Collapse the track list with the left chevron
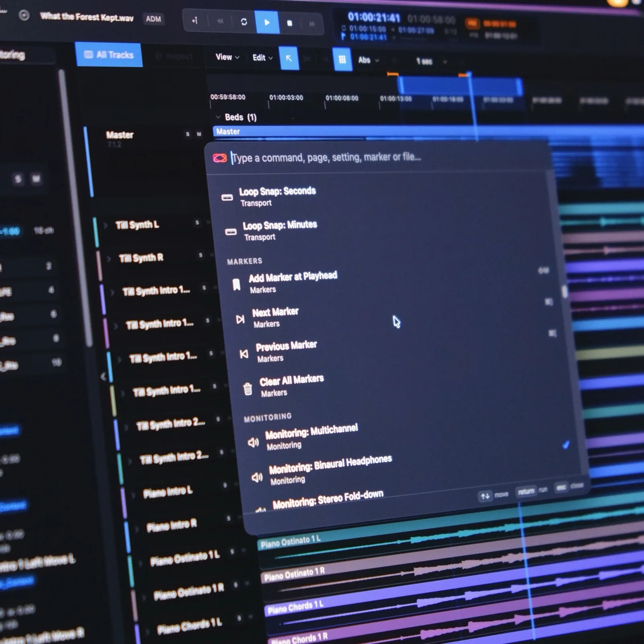The height and width of the screenshot is (644, 644). [103, 376]
